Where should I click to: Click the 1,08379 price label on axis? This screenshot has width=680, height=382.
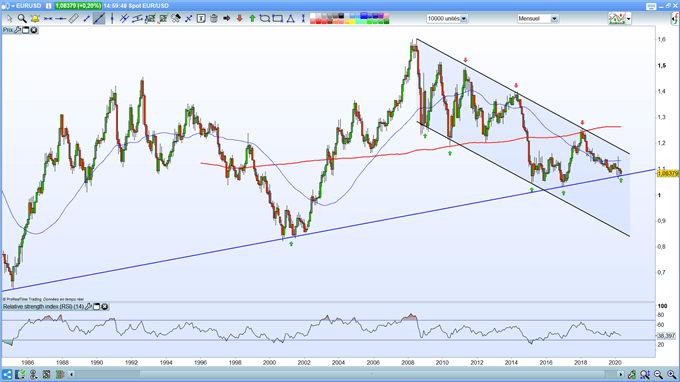[x=667, y=173]
